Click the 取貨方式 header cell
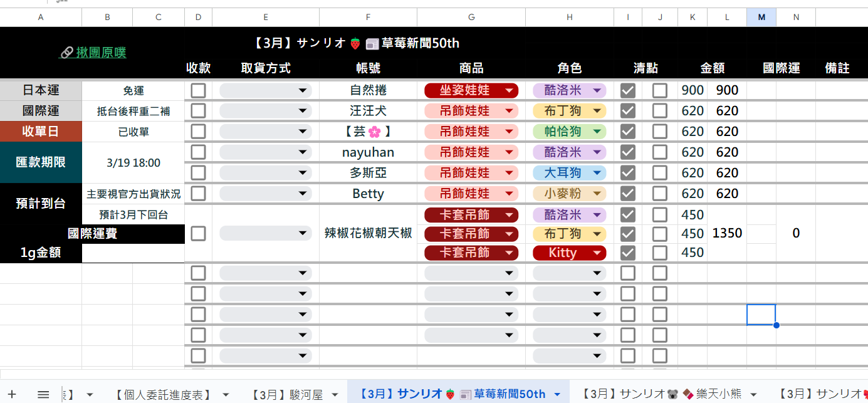The image size is (868, 403). (266, 68)
